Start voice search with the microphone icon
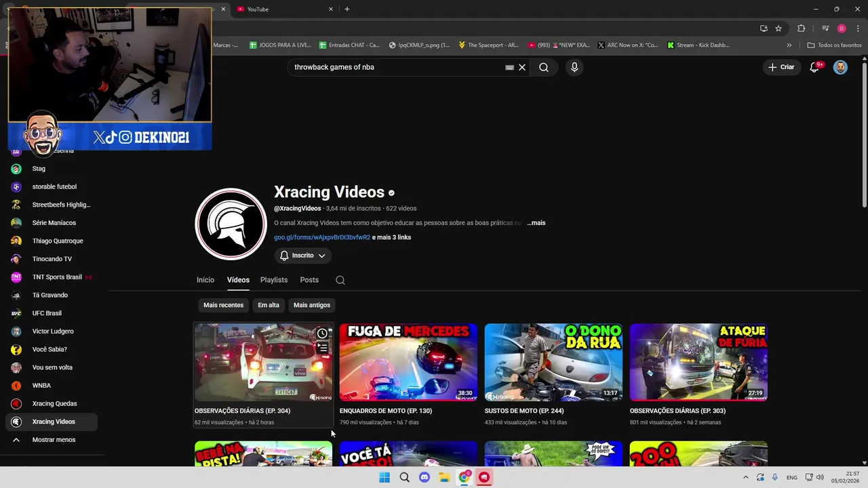This screenshot has width=868, height=488. (x=574, y=67)
